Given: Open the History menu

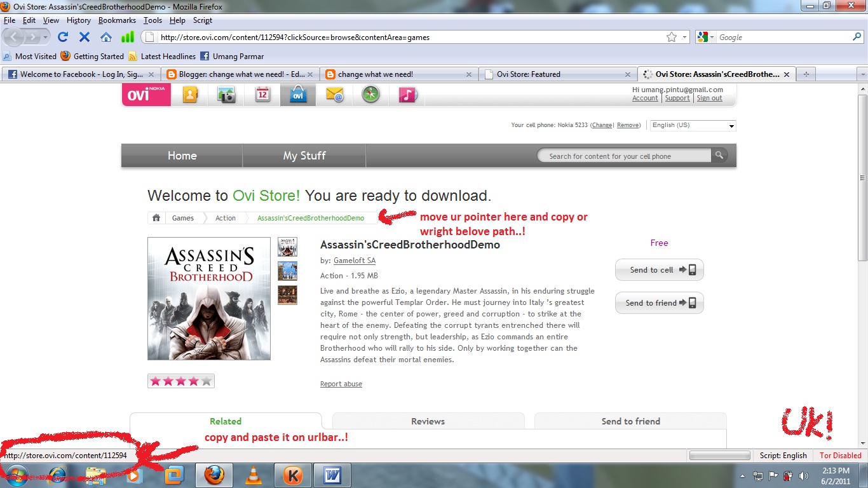Looking at the screenshot, I should (79, 20).
